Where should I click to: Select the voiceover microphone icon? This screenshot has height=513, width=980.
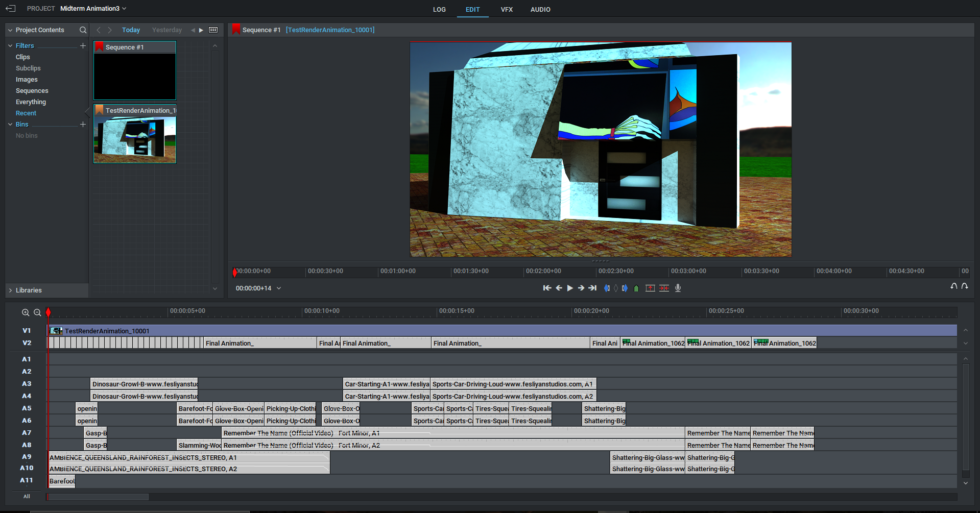tap(678, 288)
